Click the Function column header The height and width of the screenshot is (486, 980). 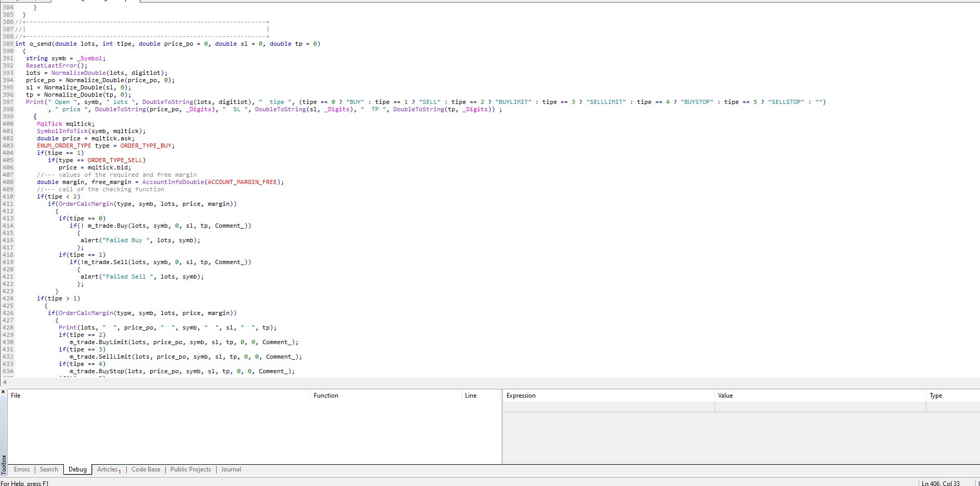pyautogui.click(x=386, y=396)
